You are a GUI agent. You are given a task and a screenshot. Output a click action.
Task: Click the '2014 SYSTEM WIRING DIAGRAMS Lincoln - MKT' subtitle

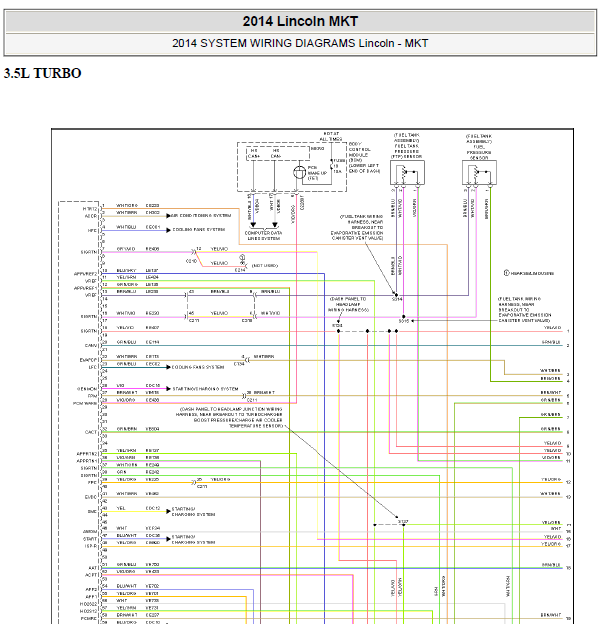[300, 43]
